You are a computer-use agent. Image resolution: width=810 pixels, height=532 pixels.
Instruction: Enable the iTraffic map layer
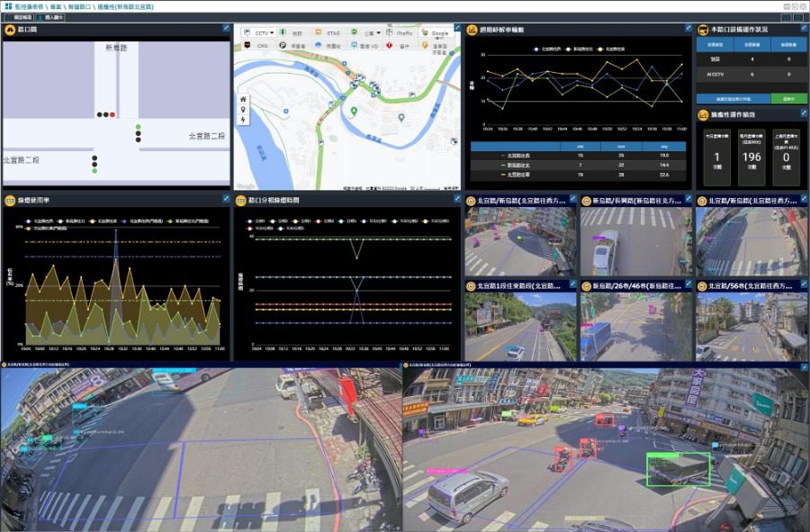[x=400, y=32]
